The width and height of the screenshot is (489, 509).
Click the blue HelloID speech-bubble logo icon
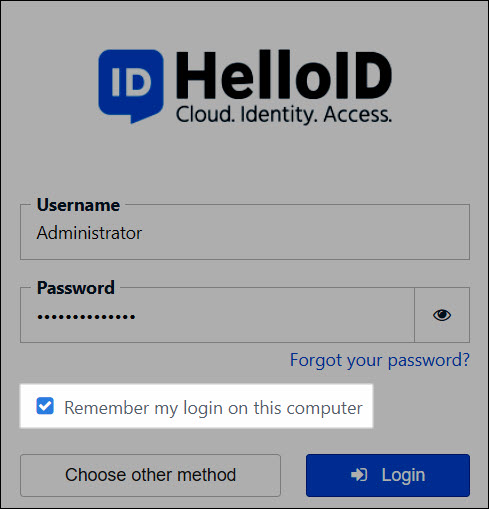tap(131, 86)
